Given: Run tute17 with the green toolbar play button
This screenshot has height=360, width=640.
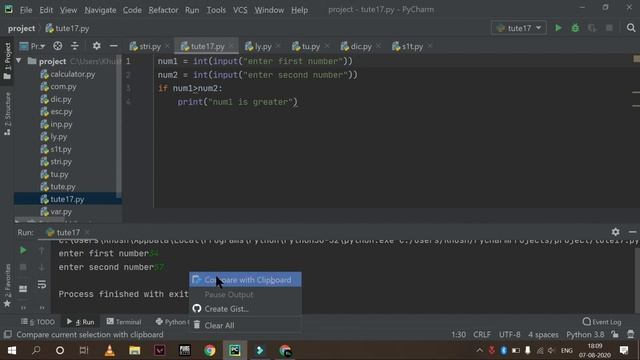Looking at the screenshot, I should [558, 28].
